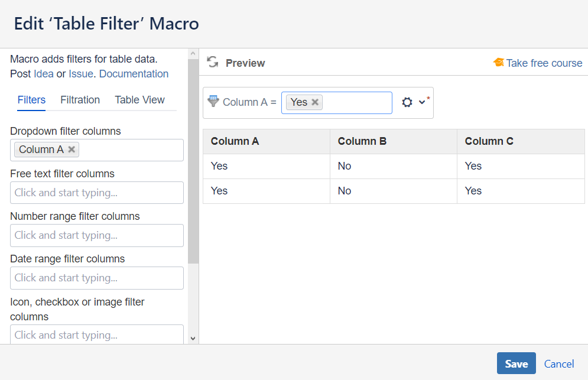Expand the chevron next to the gear icon
This screenshot has height=380, width=588.
click(422, 102)
